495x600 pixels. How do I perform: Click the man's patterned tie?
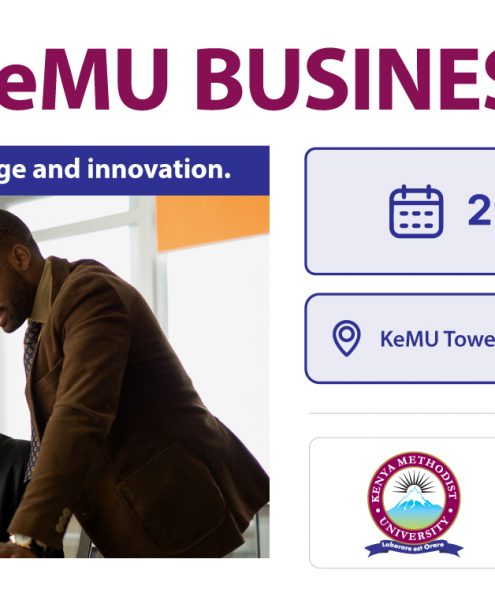[32, 398]
